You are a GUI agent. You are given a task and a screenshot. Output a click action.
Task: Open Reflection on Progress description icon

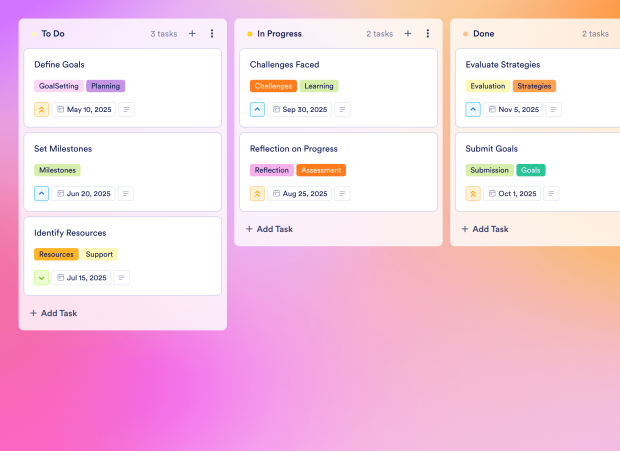pos(342,194)
